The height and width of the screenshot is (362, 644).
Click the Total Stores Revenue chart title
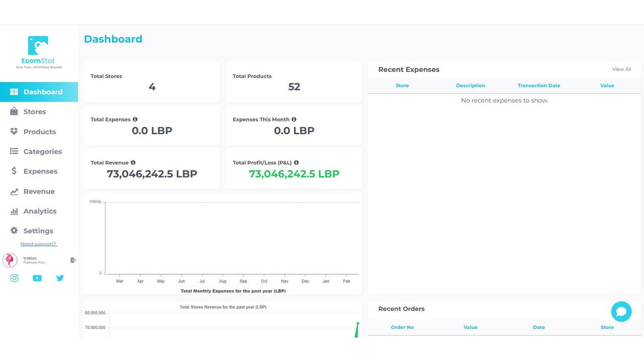pos(223,307)
